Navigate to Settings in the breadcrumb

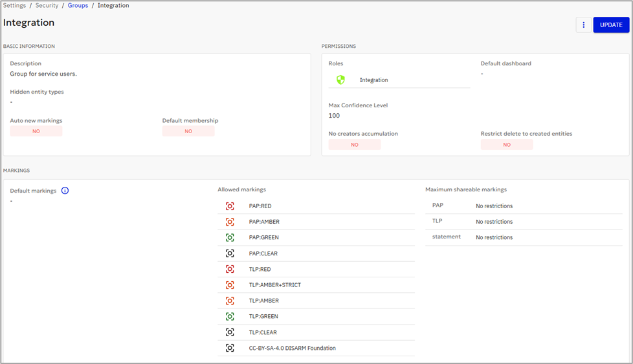(14, 5)
